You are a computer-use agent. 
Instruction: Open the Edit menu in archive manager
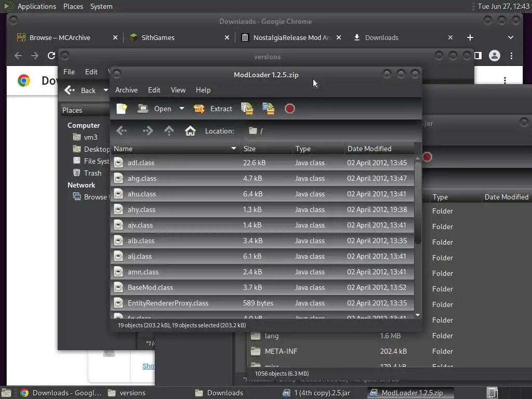click(x=154, y=90)
